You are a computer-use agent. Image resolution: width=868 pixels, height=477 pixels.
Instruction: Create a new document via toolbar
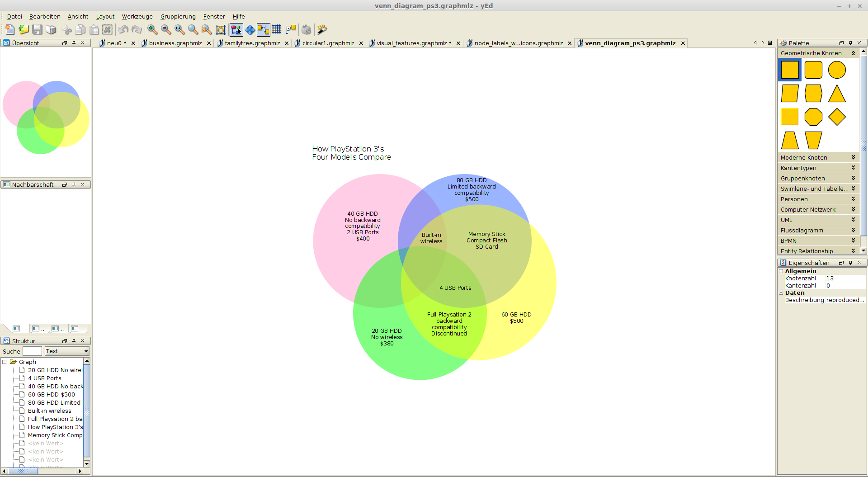click(x=10, y=30)
